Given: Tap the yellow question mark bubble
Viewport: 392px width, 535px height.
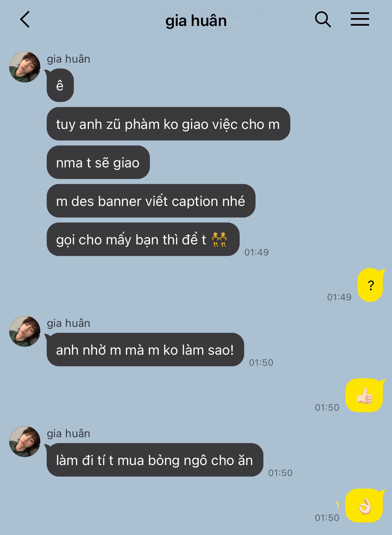Looking at the screenshot, I should 371,285.
